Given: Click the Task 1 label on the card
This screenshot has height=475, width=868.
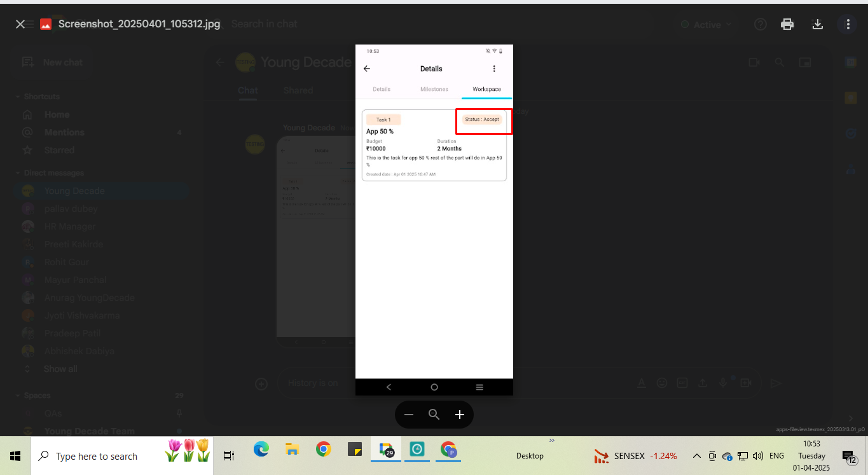Looking at the screenshot, I should point(383,120).
